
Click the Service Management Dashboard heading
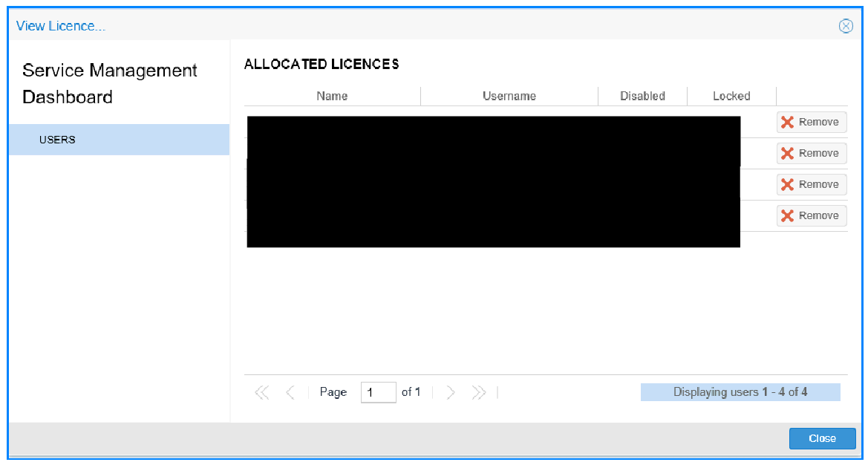[x=110, y=83]
